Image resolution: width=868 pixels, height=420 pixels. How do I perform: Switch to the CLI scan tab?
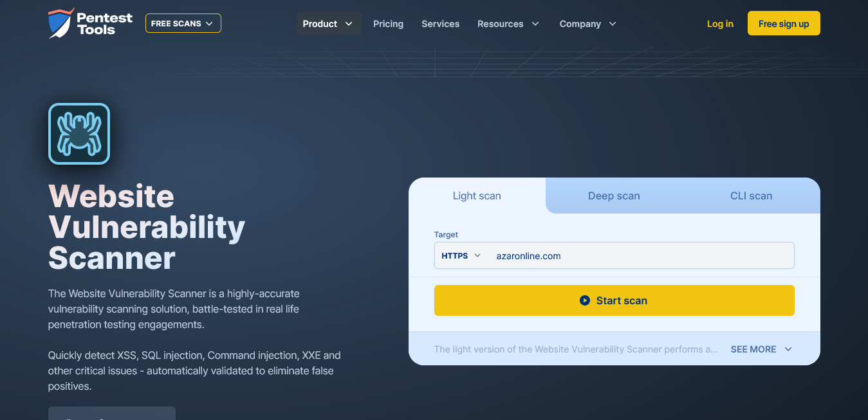point(751,196)
